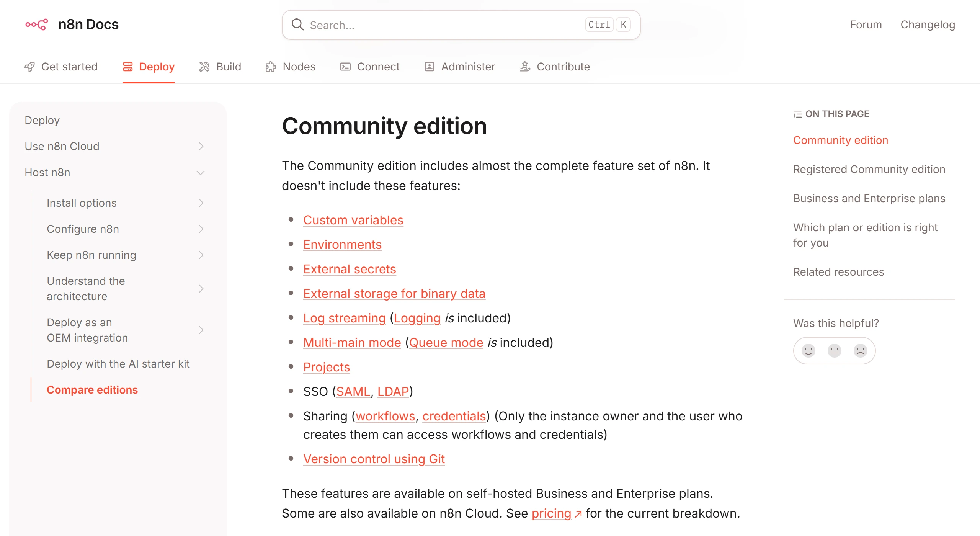
Task: Switch to the Nodes tab
Action: (x=291, y=67)
